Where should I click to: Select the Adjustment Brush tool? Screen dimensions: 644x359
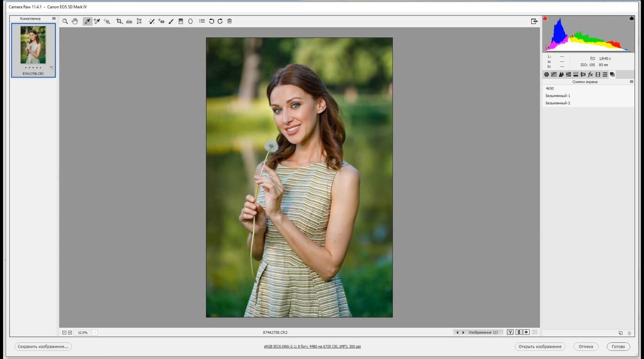[x=171, y=21]
